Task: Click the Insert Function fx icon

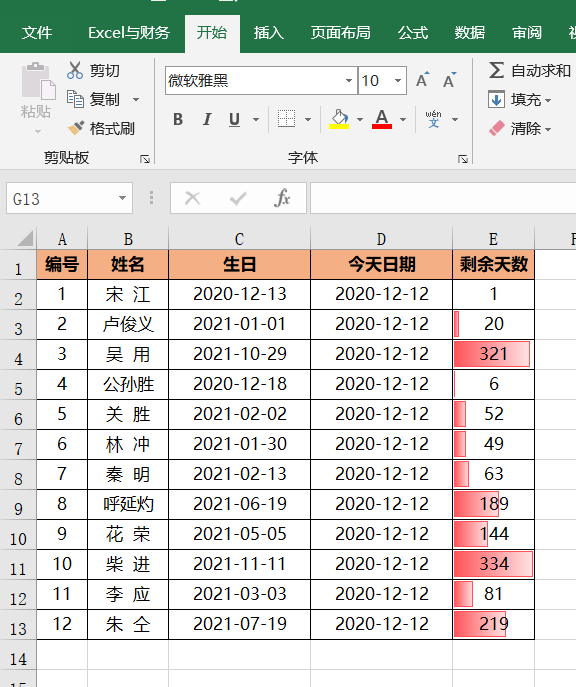Action: 282,198
